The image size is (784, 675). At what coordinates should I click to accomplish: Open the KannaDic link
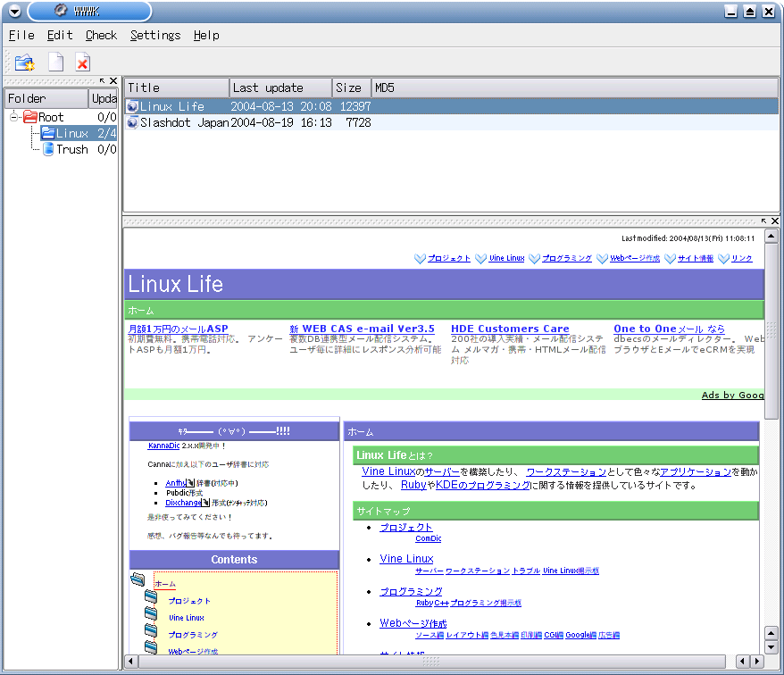[164, 446]
